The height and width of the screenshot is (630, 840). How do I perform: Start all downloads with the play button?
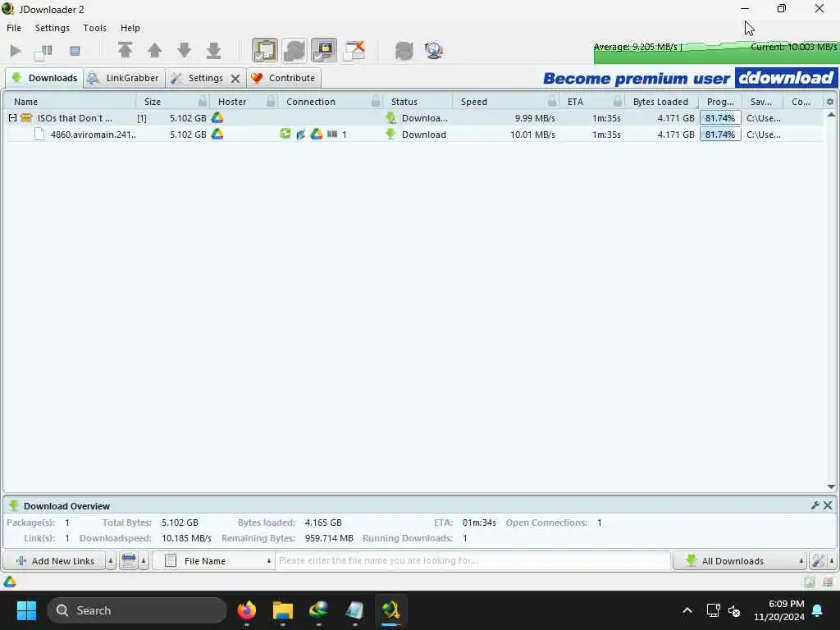16,51
